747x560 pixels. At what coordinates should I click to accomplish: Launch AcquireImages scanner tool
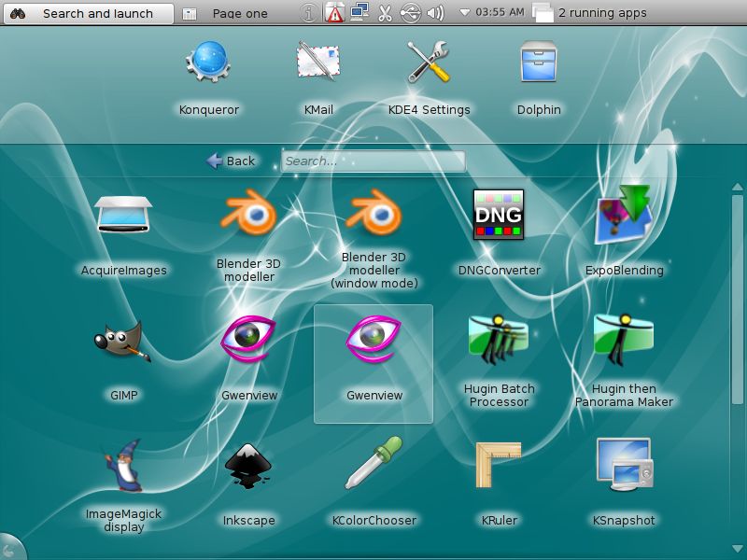pyautogui.click(x=125, y=217)
